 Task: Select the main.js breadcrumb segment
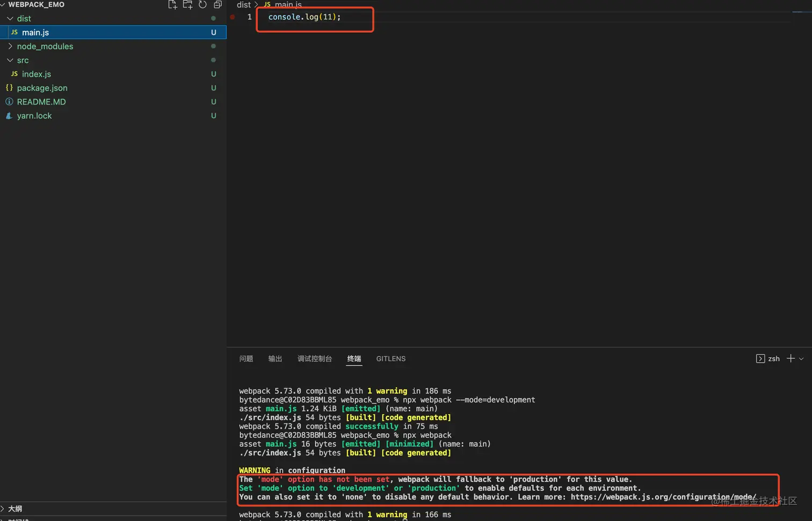(x=288, y=5)
